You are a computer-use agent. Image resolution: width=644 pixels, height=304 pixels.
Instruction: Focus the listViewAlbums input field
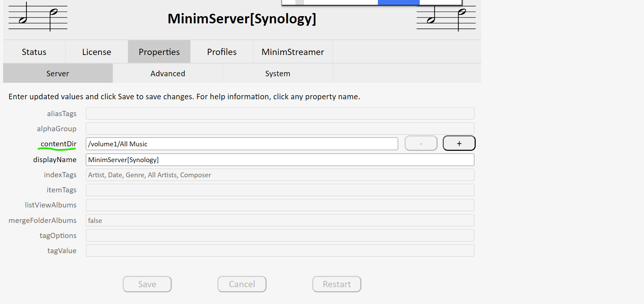pos(280,205)
